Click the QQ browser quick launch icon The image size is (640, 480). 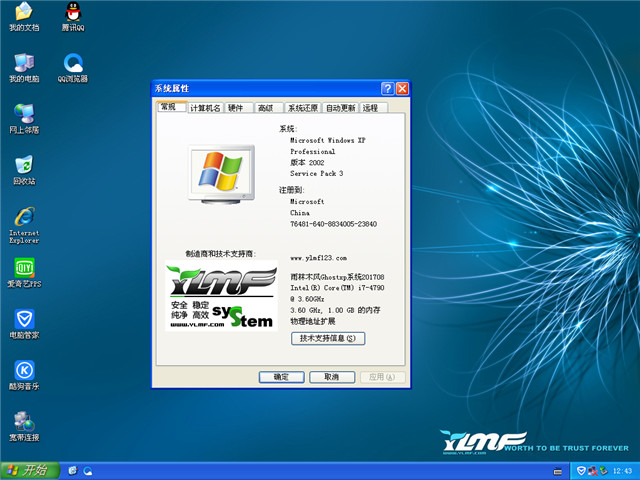(88, 471)
